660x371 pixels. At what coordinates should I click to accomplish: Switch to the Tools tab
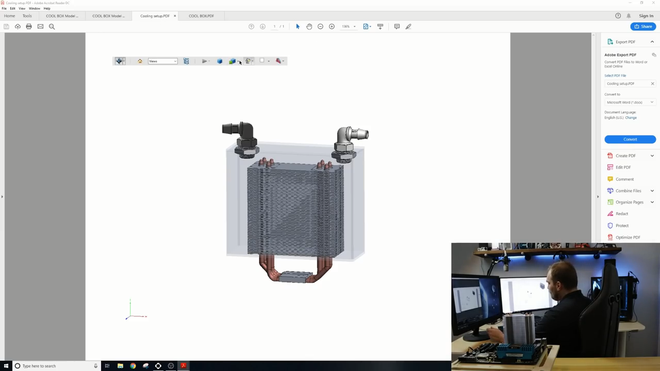tap(27, 16)
